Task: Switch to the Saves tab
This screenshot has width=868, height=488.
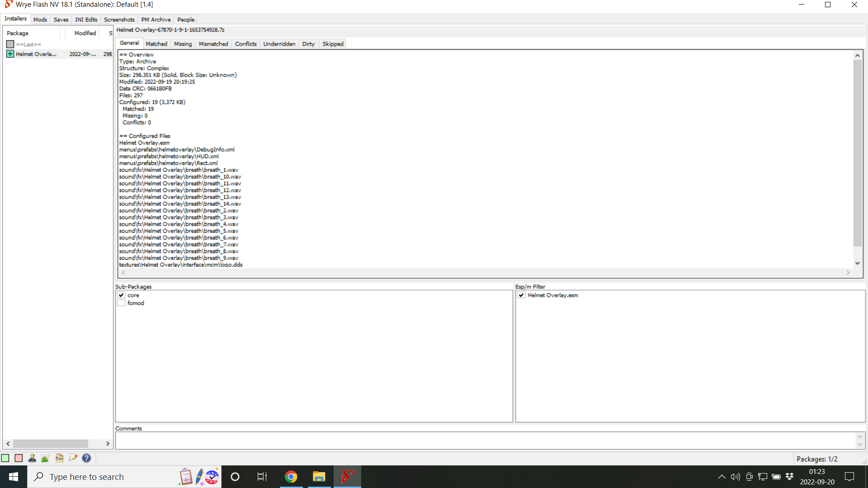Action: (x=61, y=19)
